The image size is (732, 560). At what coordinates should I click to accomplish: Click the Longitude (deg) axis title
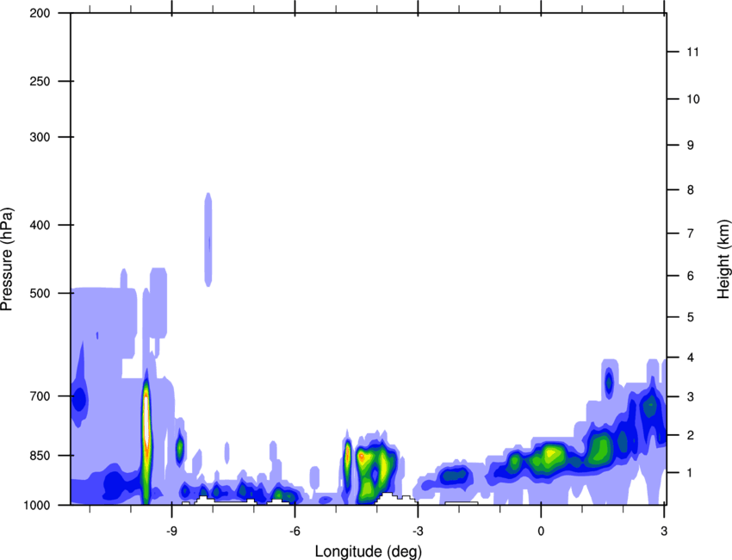[369, 551]
